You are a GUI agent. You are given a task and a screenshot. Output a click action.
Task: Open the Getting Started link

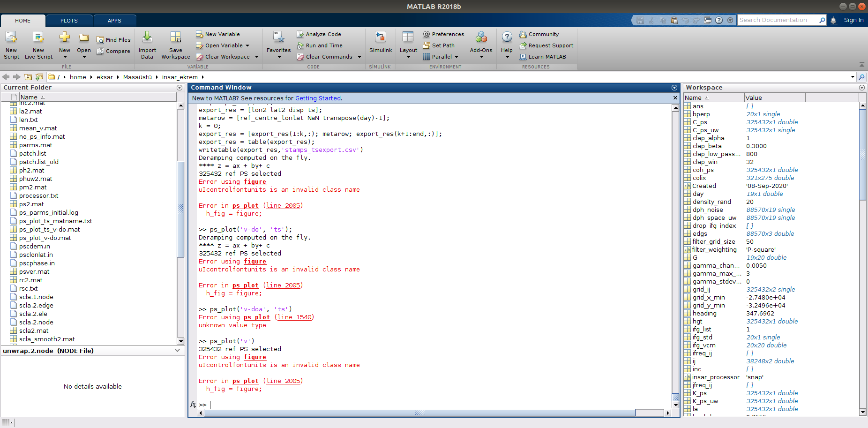[x=318, y=98]
